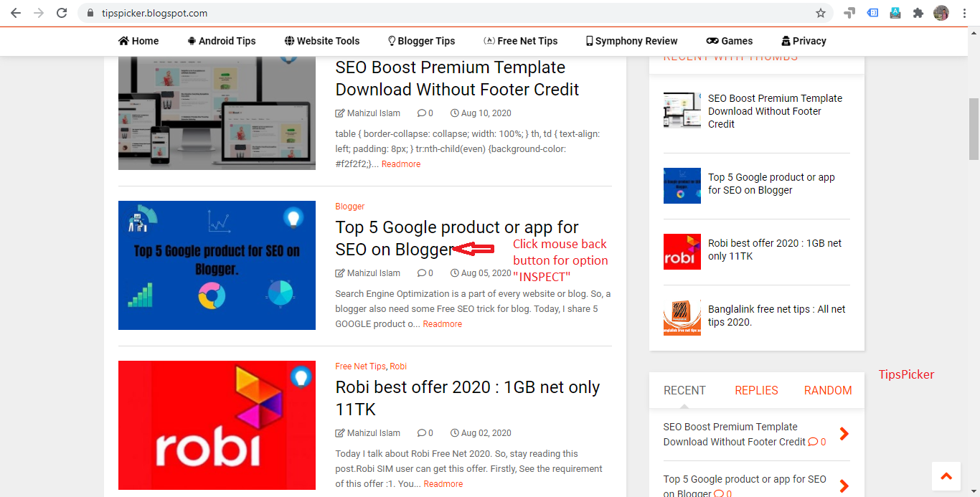Switch to the RANDOM tab

tap(828, 390)
